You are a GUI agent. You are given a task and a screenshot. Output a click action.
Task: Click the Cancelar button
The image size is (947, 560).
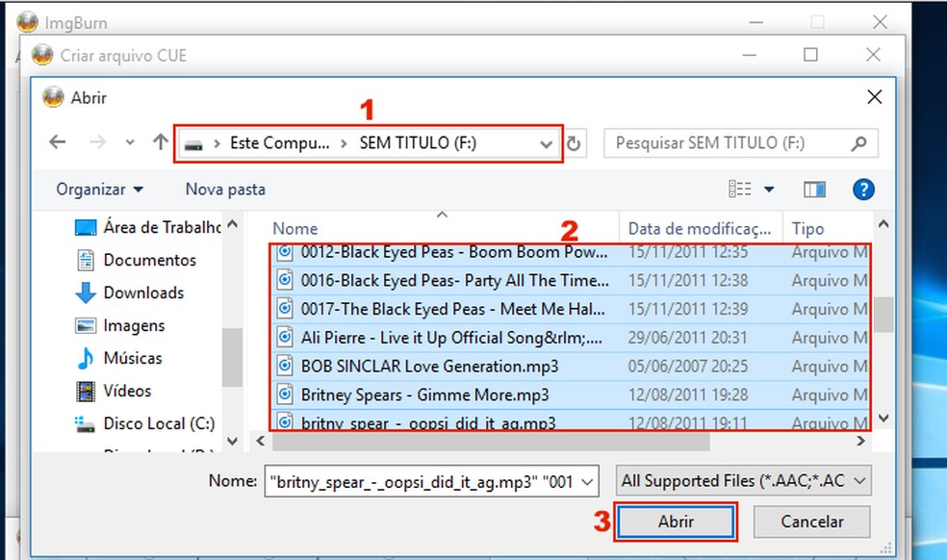pos(811,522)
